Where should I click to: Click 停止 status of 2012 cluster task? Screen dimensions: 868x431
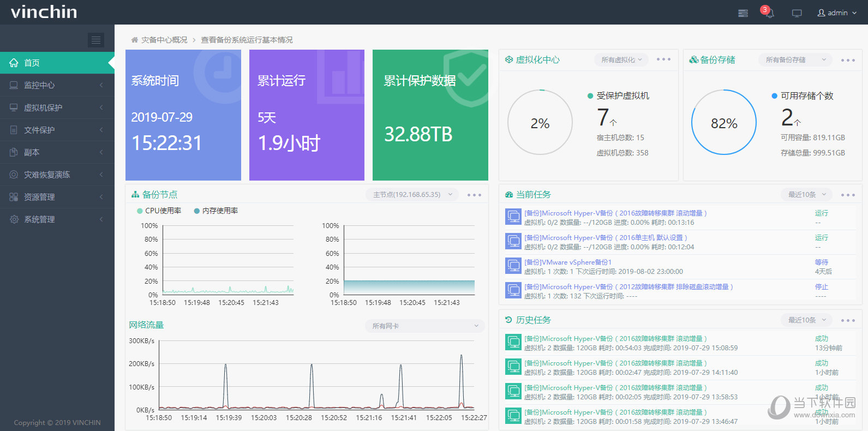tap(822, 287)
